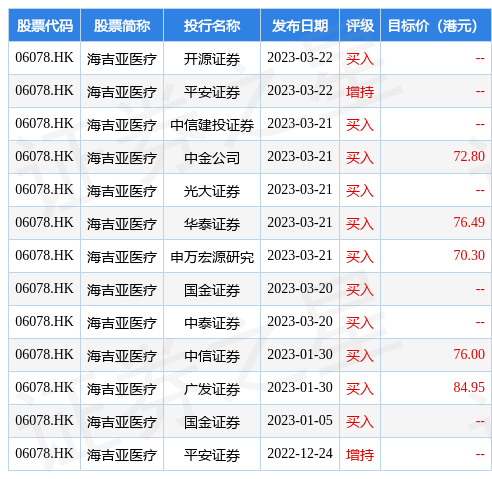Click the 发布日期 column header
492x479 pixels.
(300, 26)
